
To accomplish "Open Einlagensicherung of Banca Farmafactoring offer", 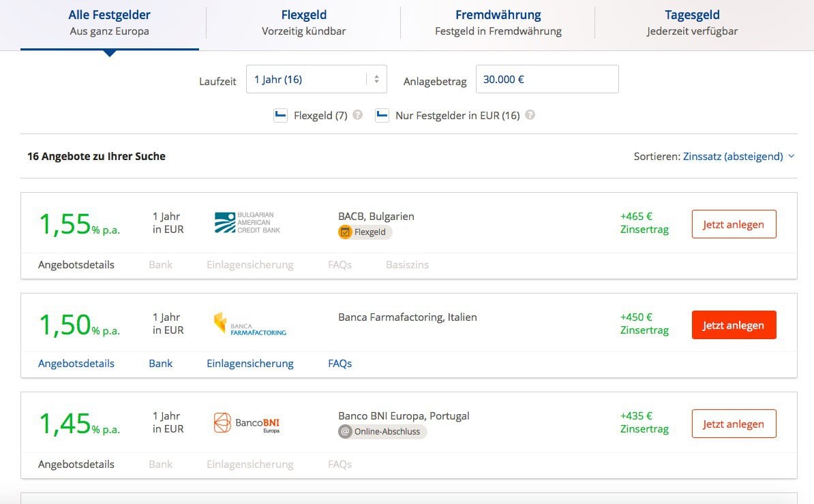I will click(250, 364).
